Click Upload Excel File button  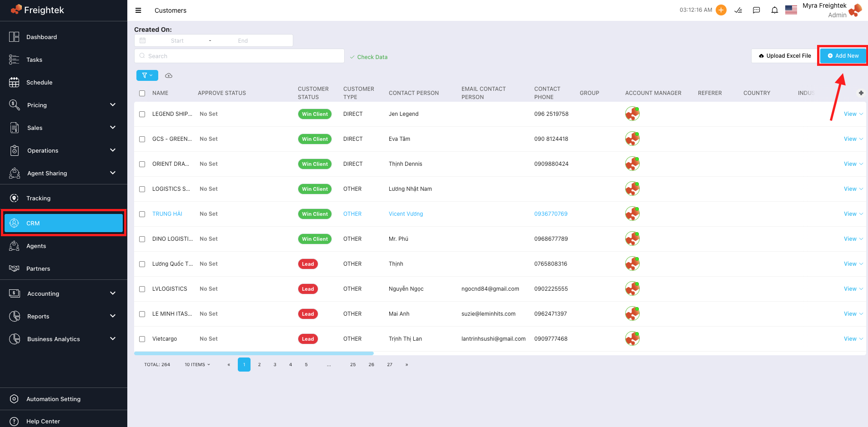click(x=784, y=56)
